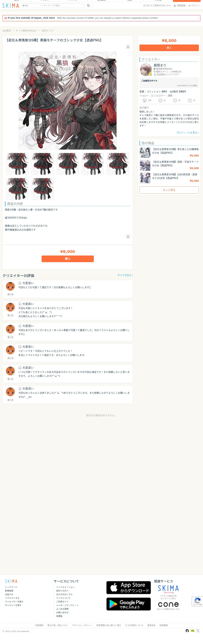This screenshot has width=203, height=644.
Task: Click the App Store download badge
Action: click(x=128, y=587)
